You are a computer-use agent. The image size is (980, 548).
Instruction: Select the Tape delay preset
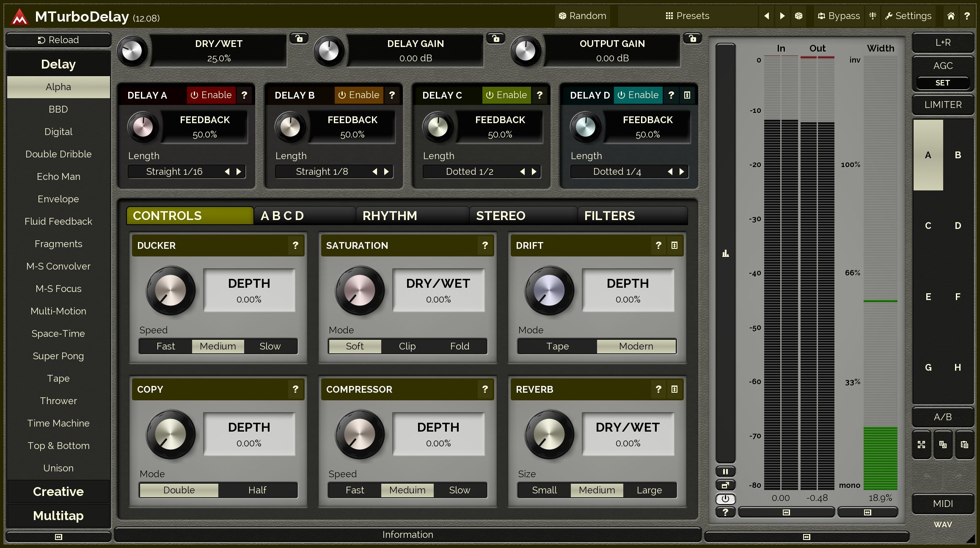pyautogui.click(x=58, y=378)
